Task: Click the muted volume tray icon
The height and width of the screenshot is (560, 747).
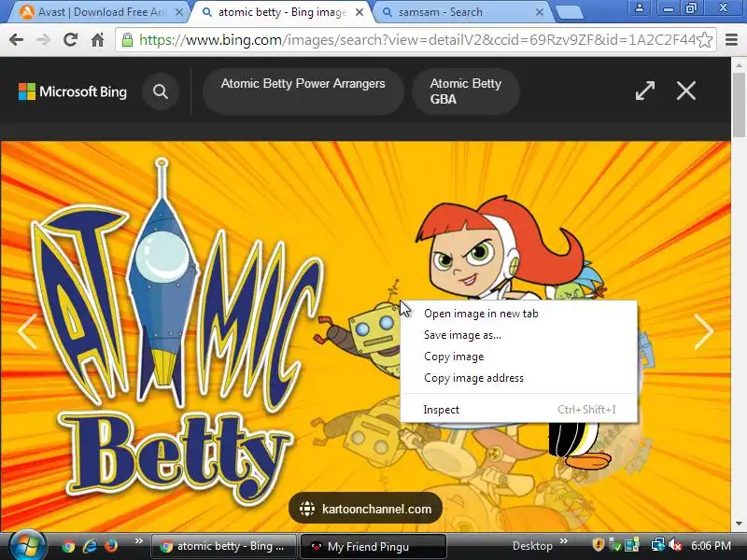Action: 675,545
